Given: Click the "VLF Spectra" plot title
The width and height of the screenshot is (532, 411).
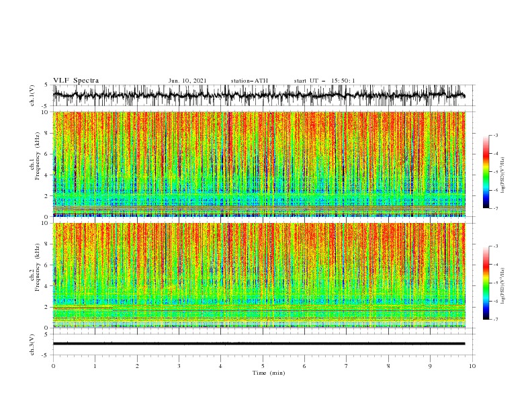Looking at the screenshot, I should point(76,81).
